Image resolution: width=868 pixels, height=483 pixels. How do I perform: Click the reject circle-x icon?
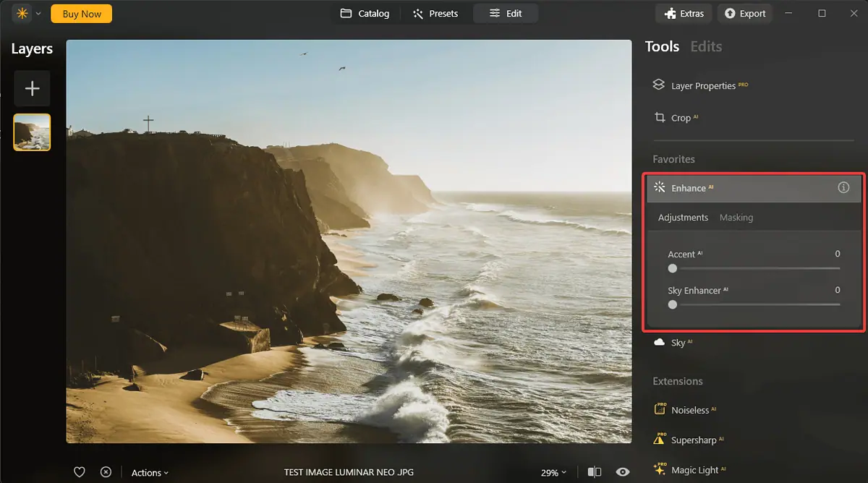[x=106, y=472]
